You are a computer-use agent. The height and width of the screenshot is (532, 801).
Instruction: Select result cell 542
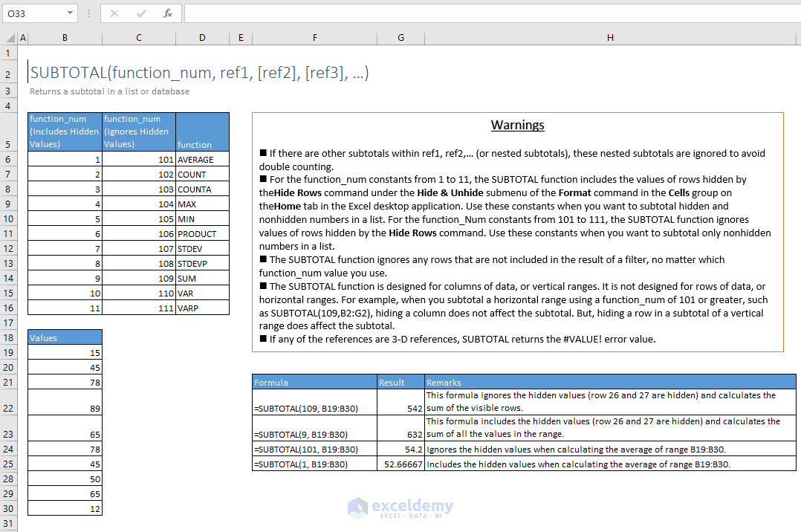pyautogui.click(x=401, y=402)
